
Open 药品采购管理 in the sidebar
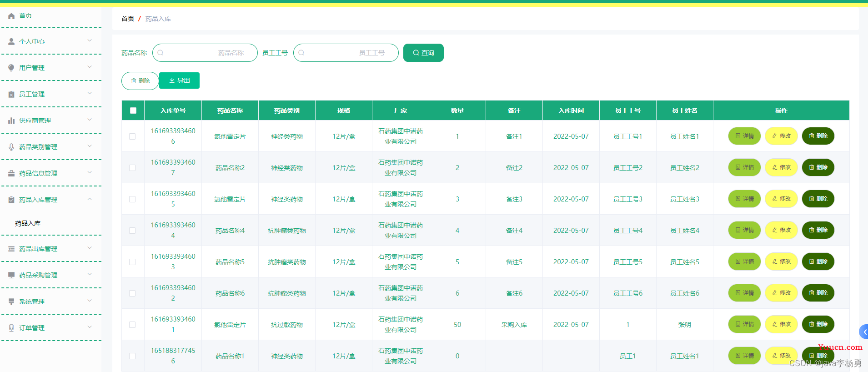(51, 275)
